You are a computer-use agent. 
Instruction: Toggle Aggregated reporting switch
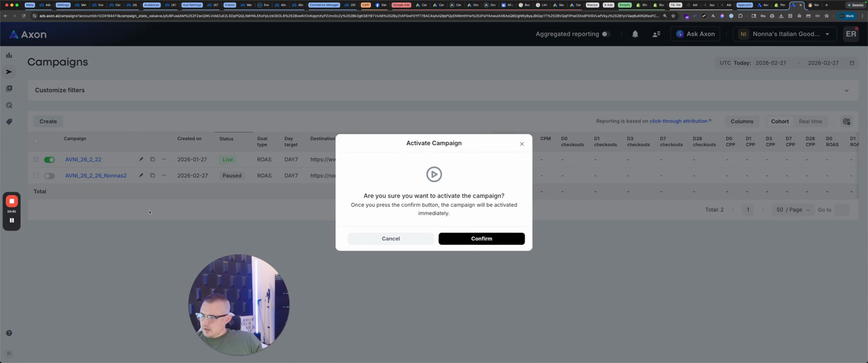[606, 34]
